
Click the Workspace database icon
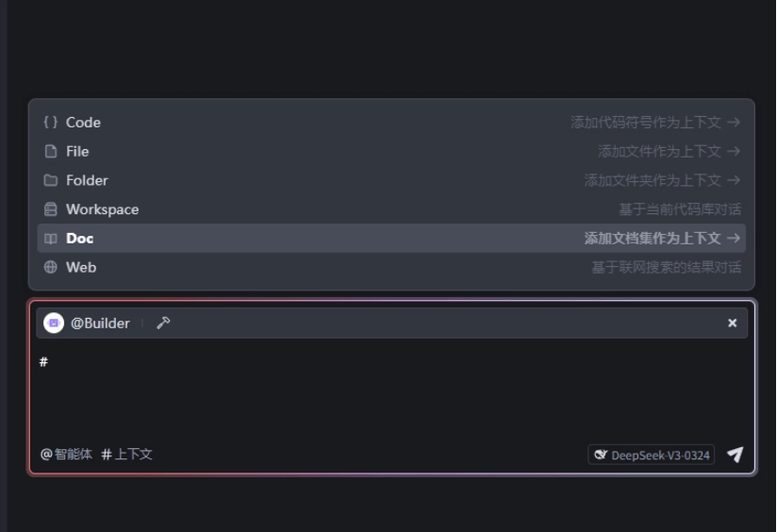point(51,209)
